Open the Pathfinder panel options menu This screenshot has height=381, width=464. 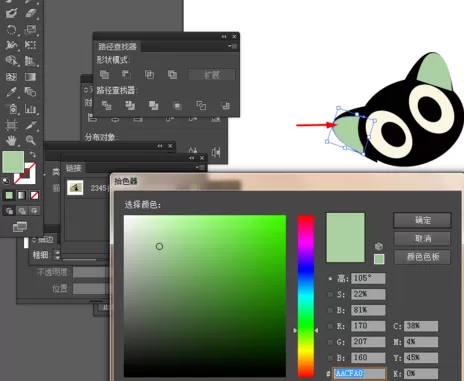(x=233, y=46)
